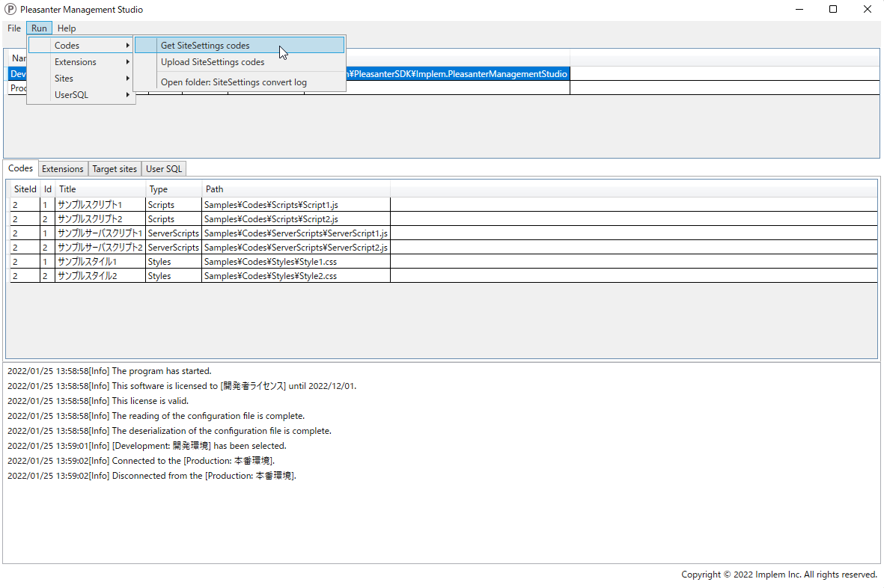Sort by the Path column header
This screenshot has width=884, height=588.
click(x=296, y=189)
